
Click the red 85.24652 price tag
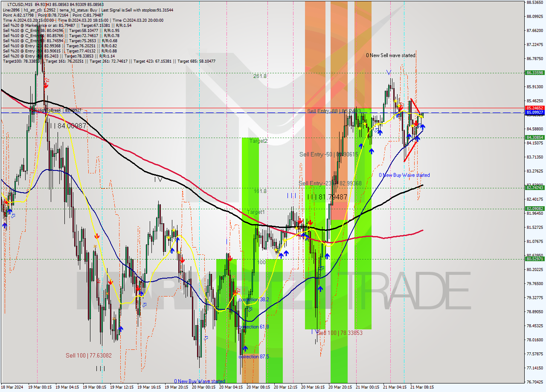pyautogui.click(x=535, y=108)
